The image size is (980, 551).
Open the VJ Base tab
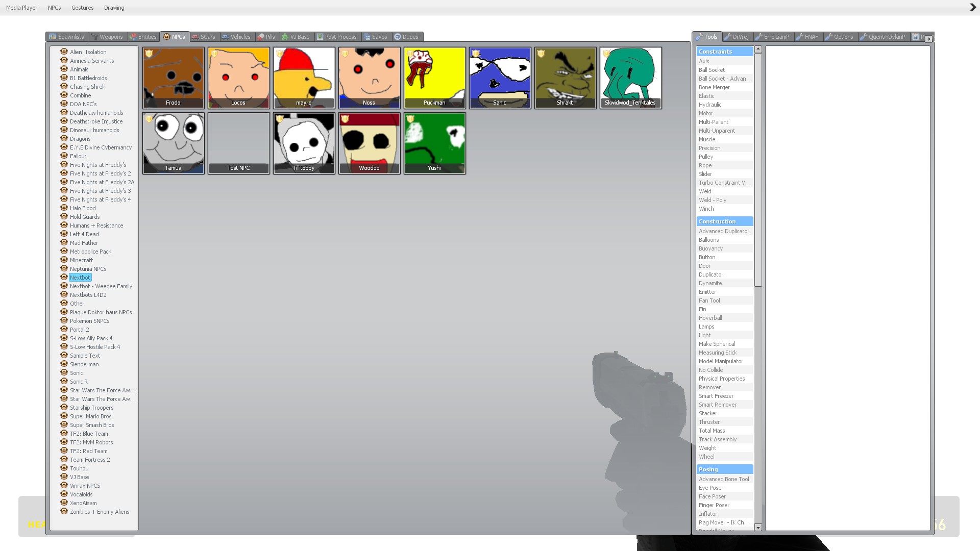coord(296,37)
